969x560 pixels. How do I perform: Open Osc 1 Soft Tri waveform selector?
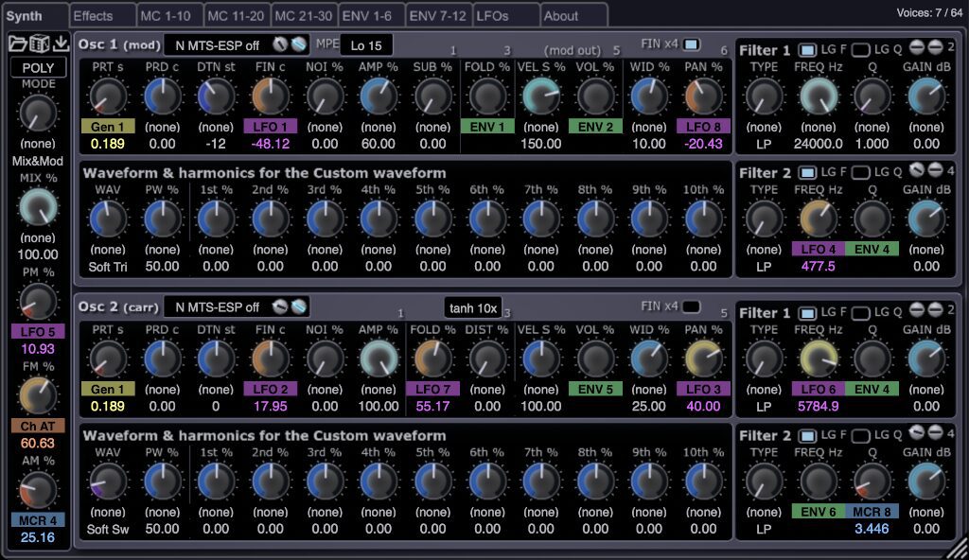tap(108, 267)
